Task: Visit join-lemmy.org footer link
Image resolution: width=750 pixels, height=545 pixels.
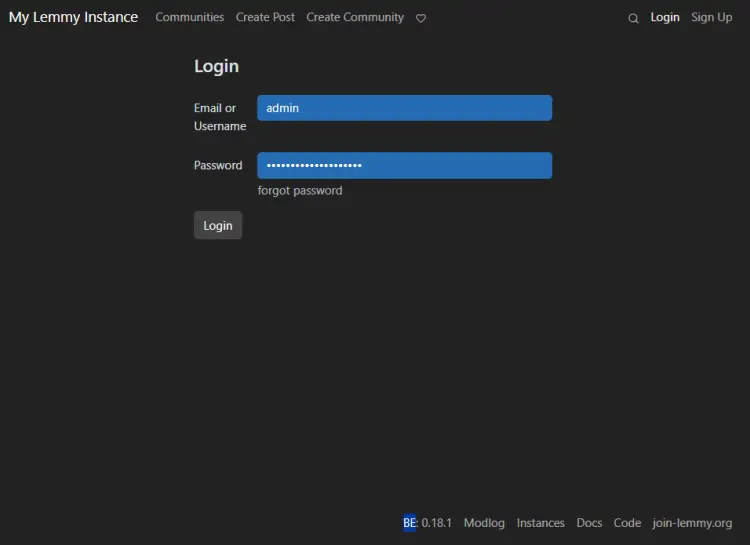Action: click(x=692, y=523)
